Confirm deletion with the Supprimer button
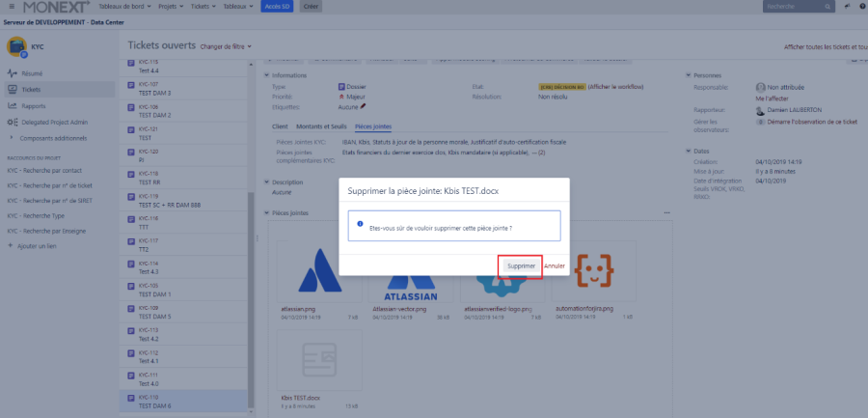The height and width of the screenshot is (418, 868). (521, 265)
